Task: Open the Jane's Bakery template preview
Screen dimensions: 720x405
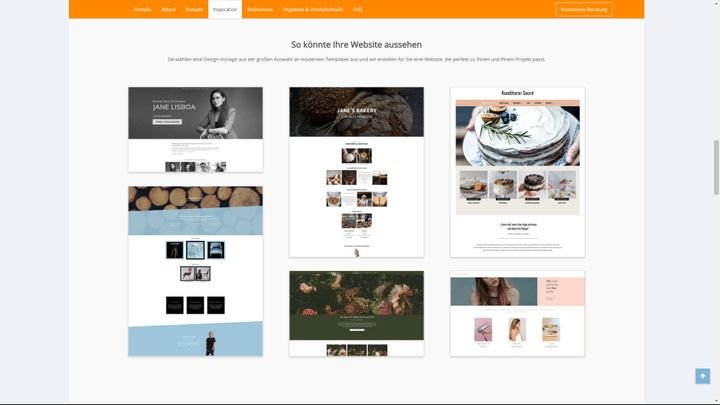Action: pyautogui.click(x=356, y=171)
